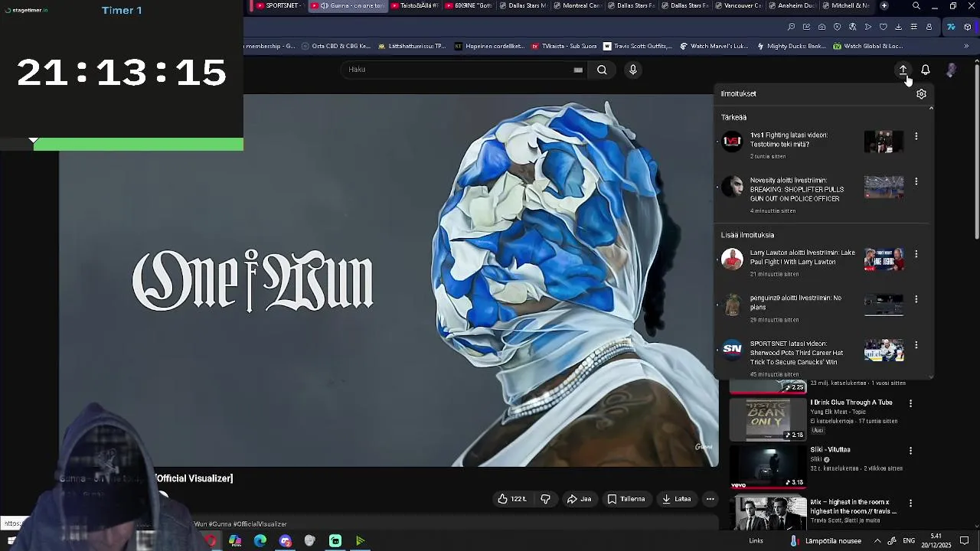Open the on-screen keyboard icon in search box

(578, 70)
